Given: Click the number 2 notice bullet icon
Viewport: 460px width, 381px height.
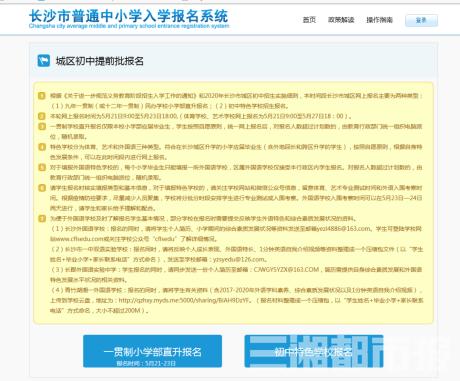Looking at the screenshot, I should (42, 116).
